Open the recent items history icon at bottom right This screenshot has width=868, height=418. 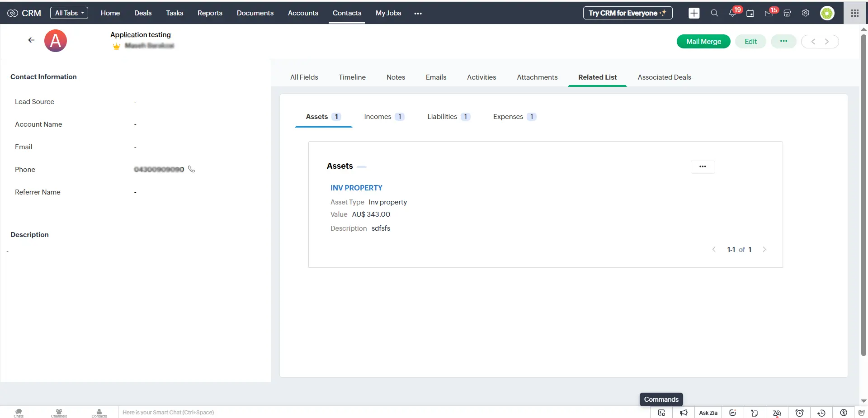coord(821,413)
